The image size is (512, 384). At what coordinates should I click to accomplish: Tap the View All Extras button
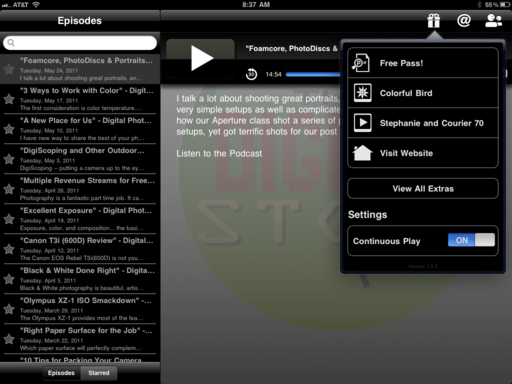(x=423, y=189)
